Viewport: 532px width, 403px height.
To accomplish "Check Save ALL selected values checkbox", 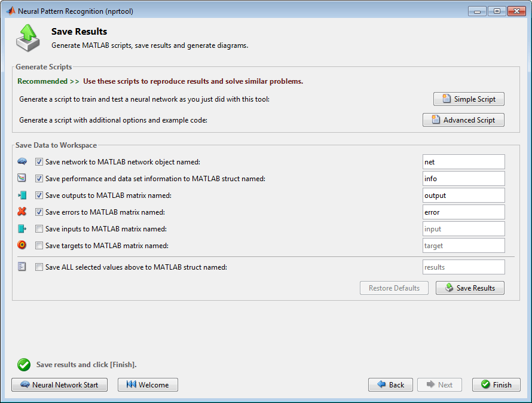I will tap(39, 267).
